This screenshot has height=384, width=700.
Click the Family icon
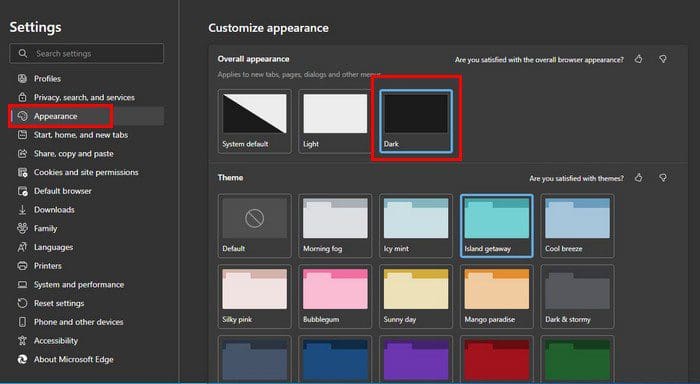(22, 229)
